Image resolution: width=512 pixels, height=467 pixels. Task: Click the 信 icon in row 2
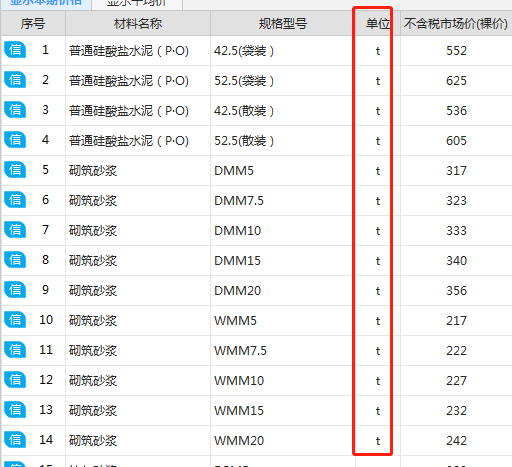[15, 80]
